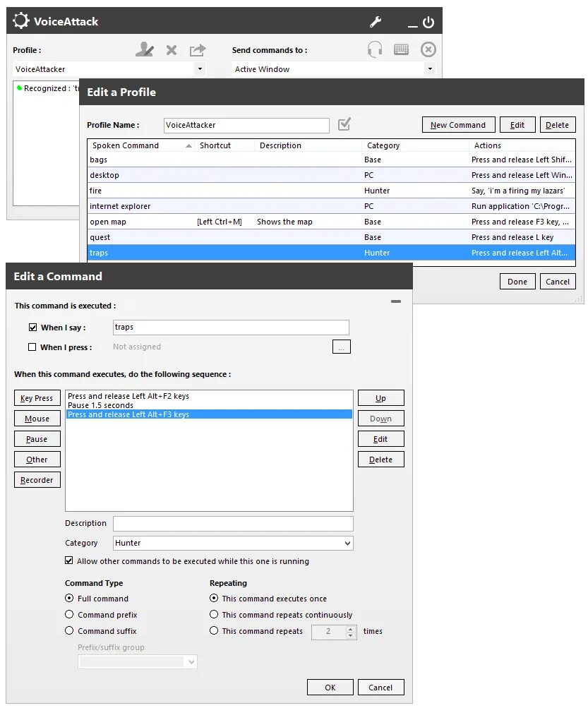Sort by the Spoken Command column header
588x708 pixels.
127,145
